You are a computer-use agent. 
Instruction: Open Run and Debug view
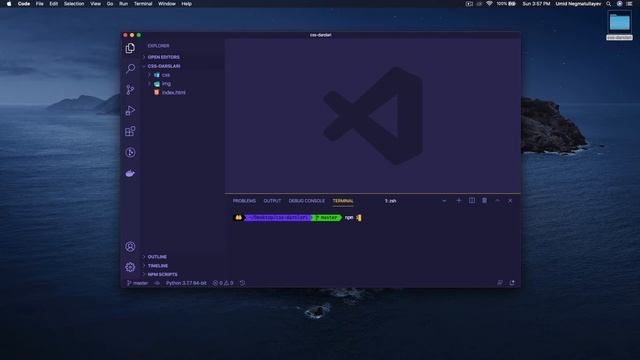[130, 111]
